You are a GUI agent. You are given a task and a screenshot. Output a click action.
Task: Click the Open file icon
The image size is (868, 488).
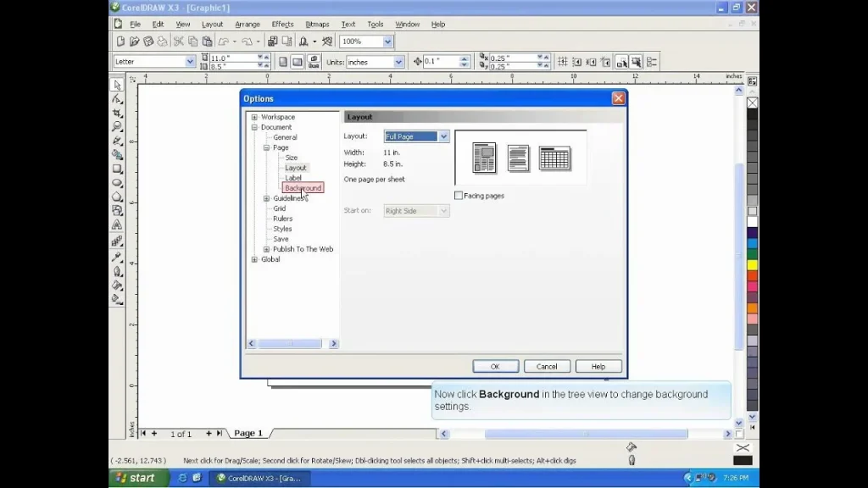point(134,42)
